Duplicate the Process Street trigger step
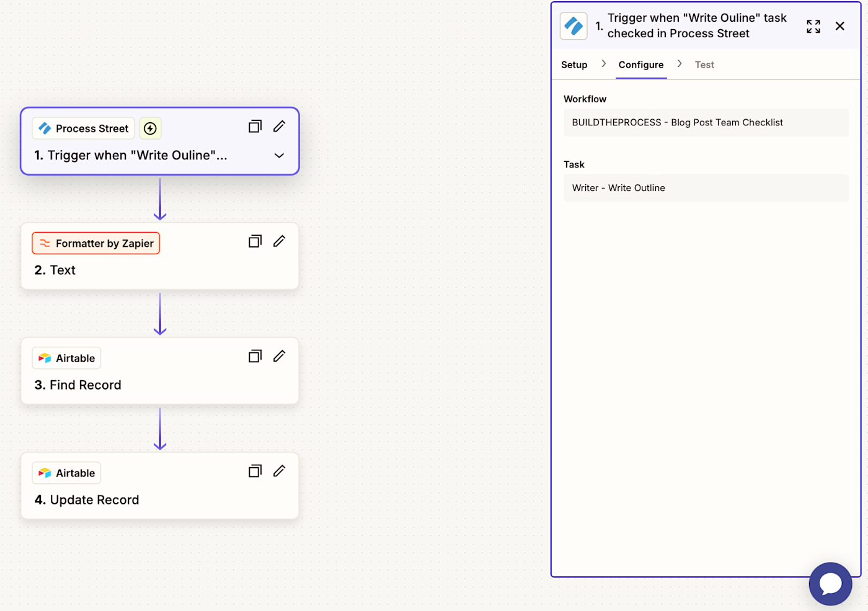Screen dimensions: 868x611 (x=255, y=127)
